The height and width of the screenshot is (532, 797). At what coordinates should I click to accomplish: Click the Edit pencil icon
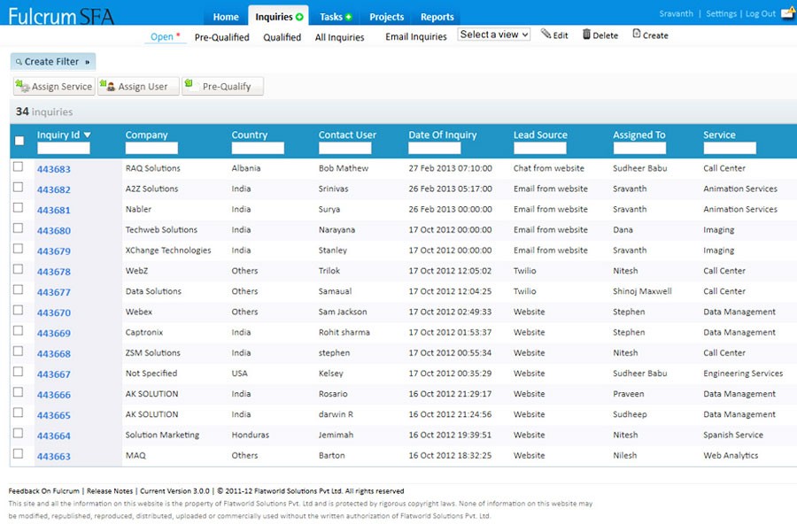(x=546, y=35)
